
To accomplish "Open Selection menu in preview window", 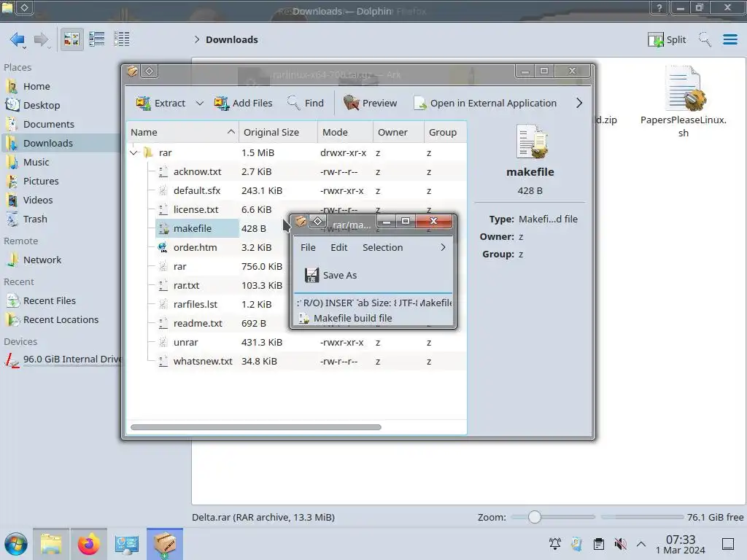I will point(382,247).
